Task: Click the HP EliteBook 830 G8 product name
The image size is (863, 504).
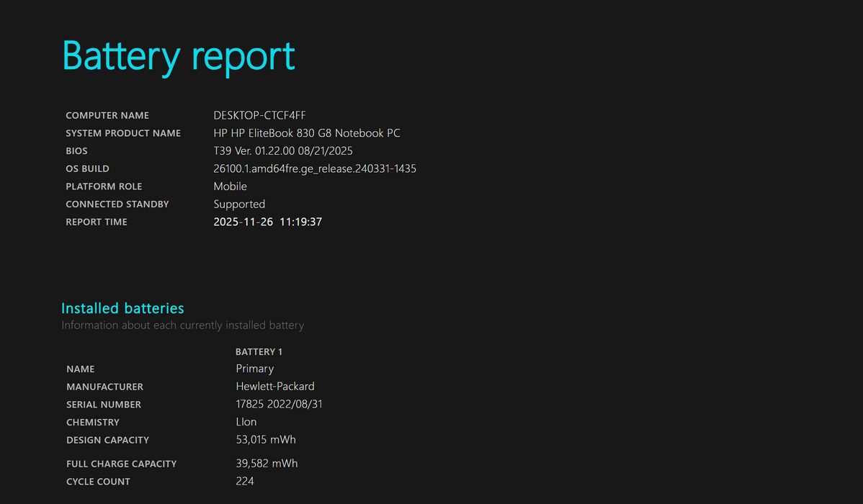Action: click(x=306, y=133)
